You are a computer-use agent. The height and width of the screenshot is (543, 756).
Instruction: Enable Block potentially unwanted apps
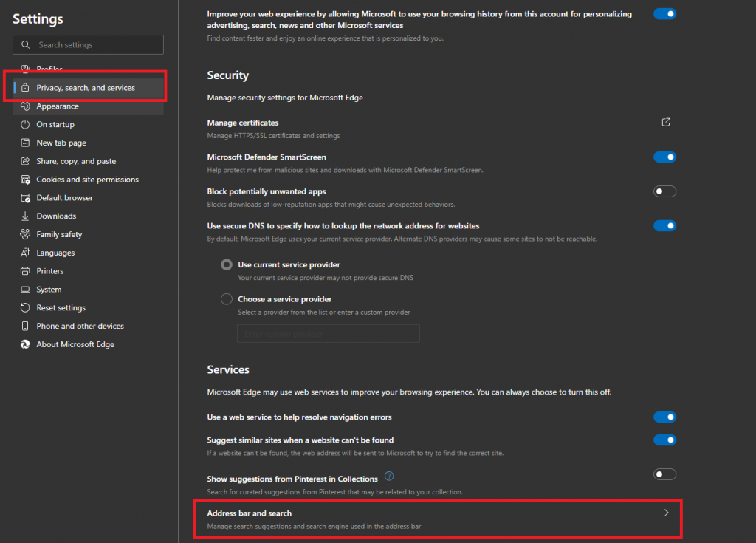[664, 191]
